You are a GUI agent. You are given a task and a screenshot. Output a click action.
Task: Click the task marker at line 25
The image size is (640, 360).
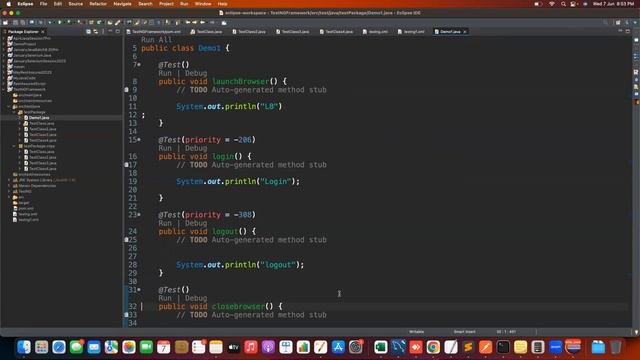pos(127,240)
